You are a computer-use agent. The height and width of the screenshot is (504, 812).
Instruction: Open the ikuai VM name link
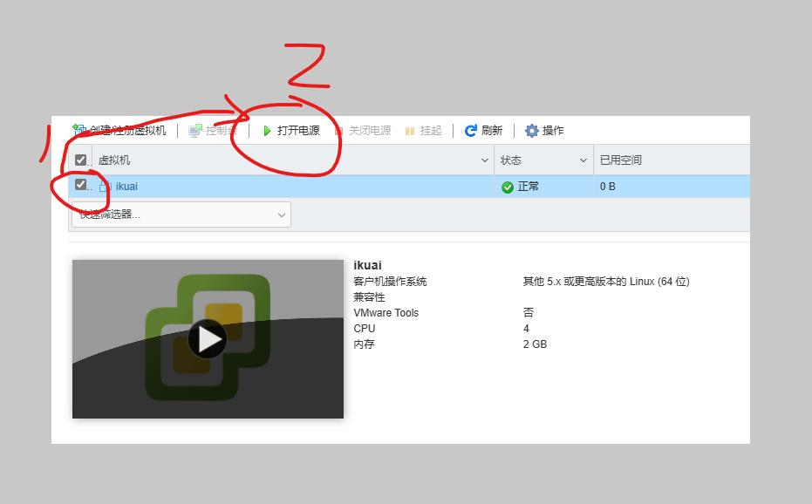125,186
